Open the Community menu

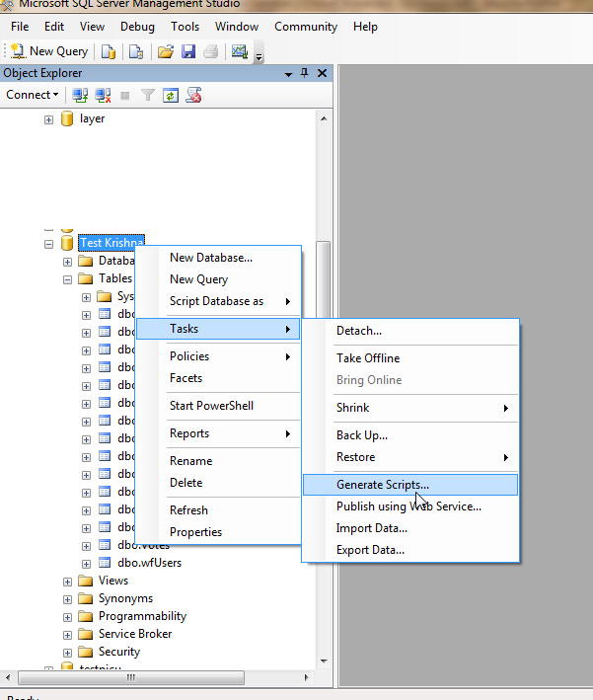tap(306, 27)
